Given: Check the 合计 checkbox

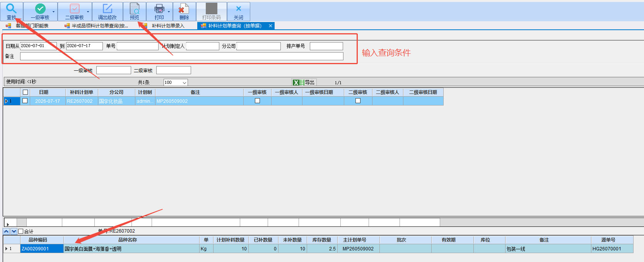Looking at the screenshot, I should coord(21,231).
